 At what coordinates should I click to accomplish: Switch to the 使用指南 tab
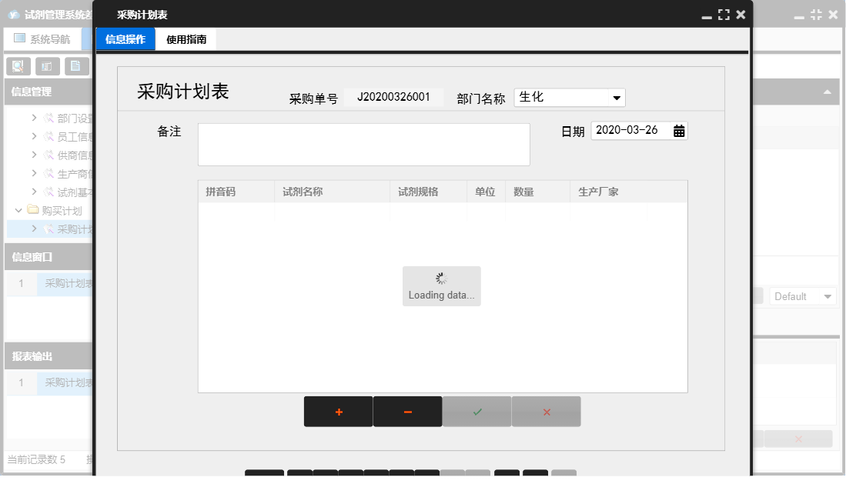coord(186,38)
